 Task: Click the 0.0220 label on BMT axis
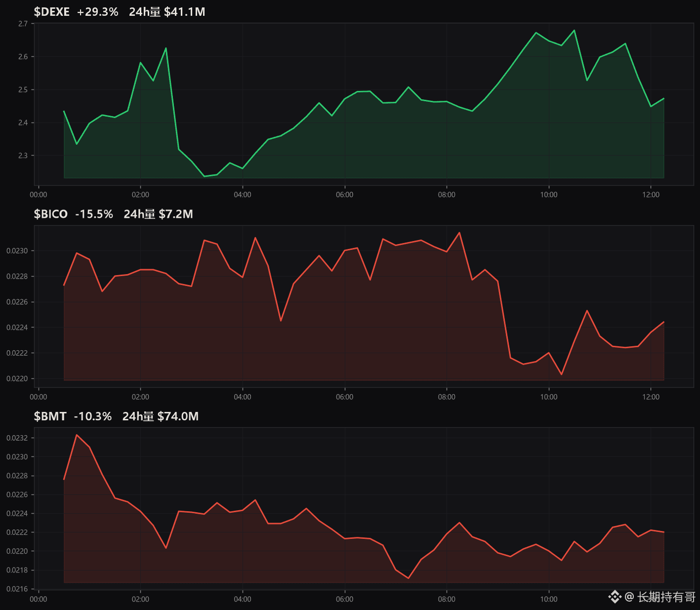(17, 551)
